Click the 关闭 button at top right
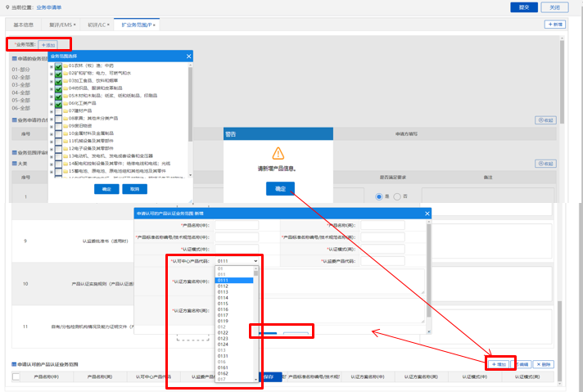The height and width of the screenshot is (392, 583). point(554,7)
